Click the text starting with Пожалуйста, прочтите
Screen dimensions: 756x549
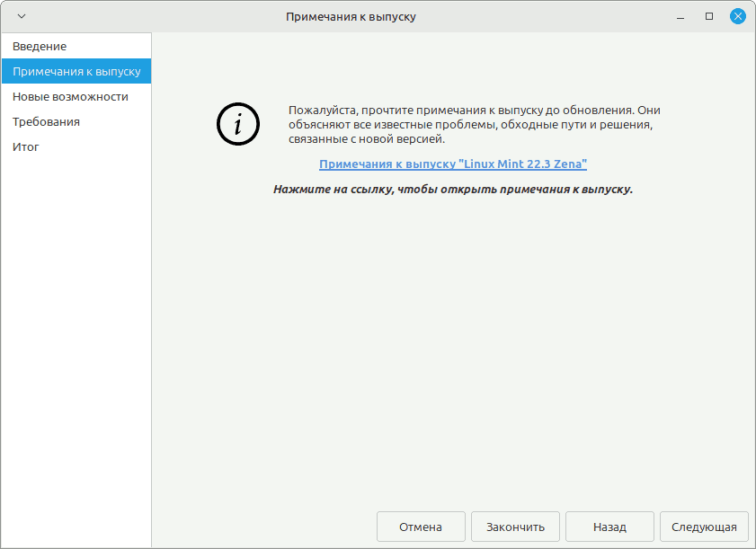(x=475, y=124)
